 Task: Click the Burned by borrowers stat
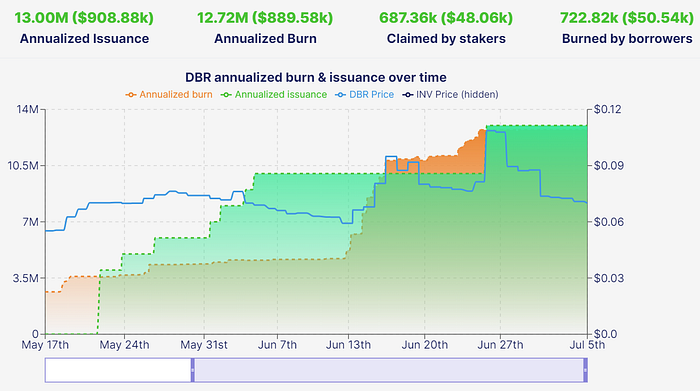(627, 28)
